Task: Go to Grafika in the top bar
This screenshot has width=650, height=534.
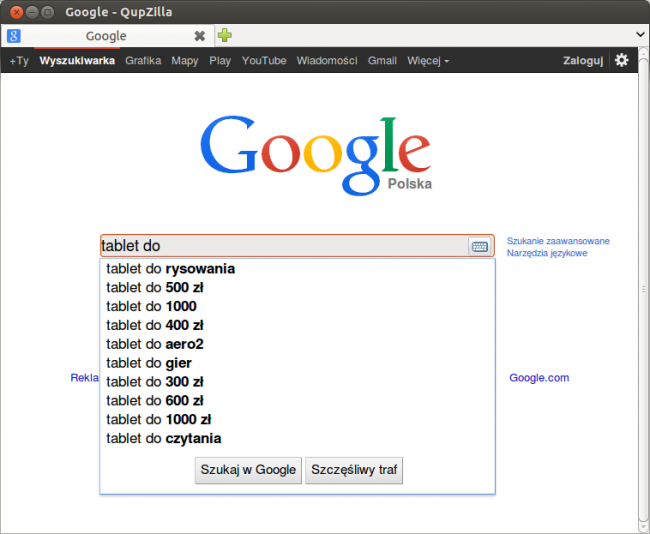Action: [x=143, y=61]
